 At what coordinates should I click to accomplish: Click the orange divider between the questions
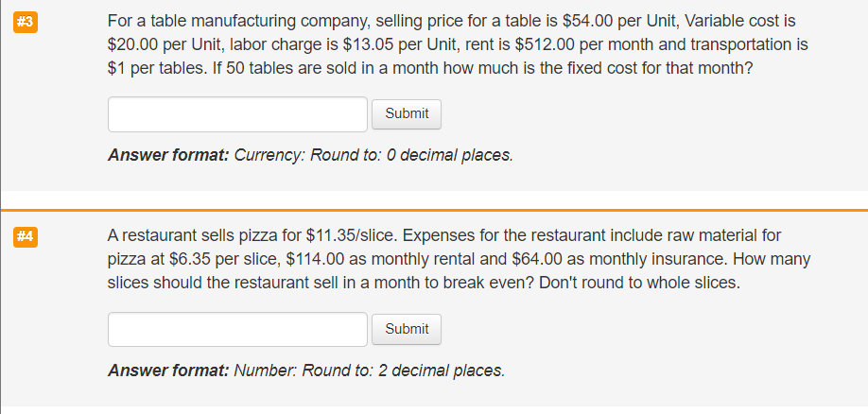434,209
